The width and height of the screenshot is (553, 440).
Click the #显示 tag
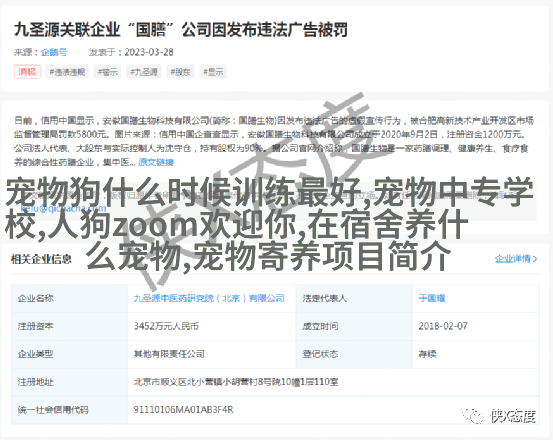click(213, 72)
